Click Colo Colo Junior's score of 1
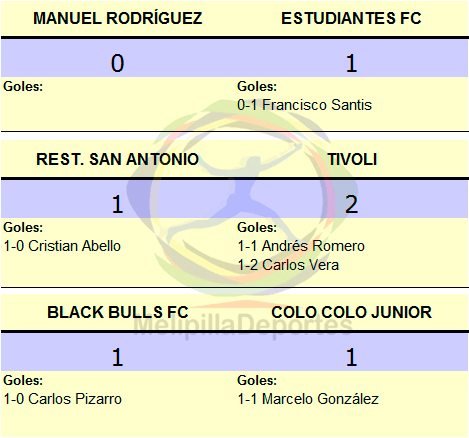The image size is (469, 438). point(351,357)
